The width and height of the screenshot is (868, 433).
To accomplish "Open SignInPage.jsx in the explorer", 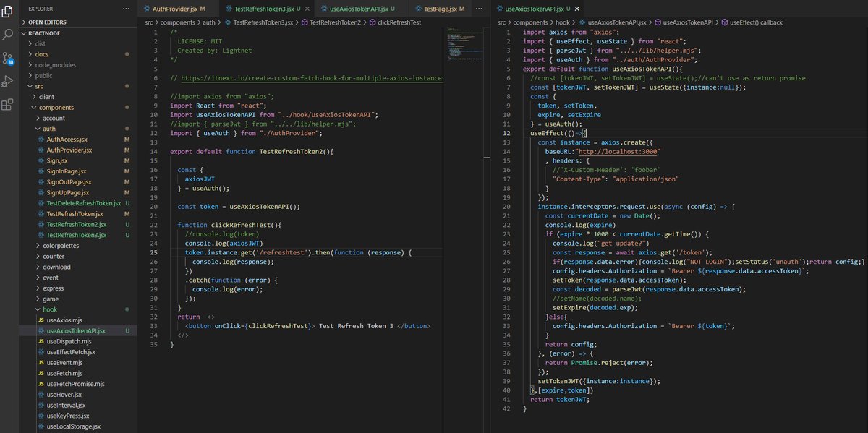I will point(78,171).
